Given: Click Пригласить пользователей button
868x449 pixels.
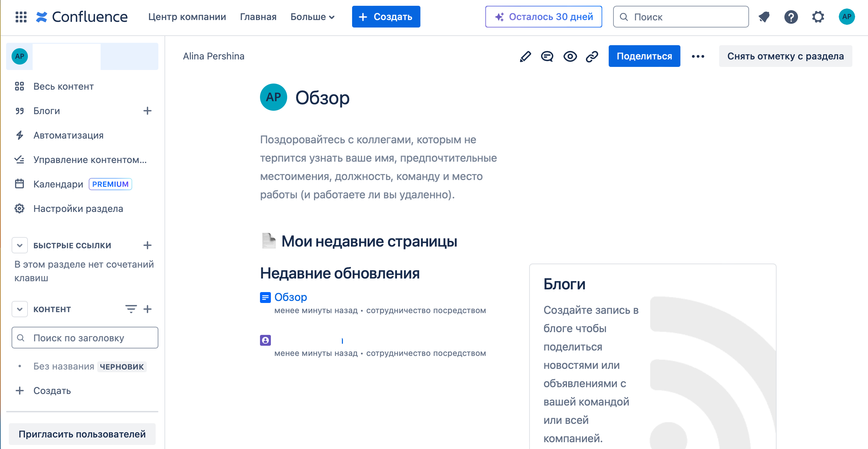Looking at the screenshot, I should click(x=82, y=434).
